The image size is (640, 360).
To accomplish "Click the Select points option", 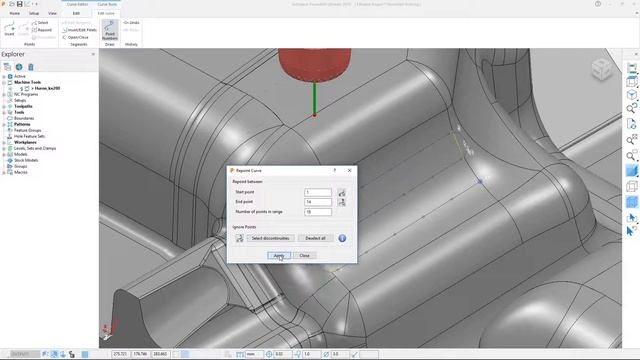I will (x=40, y=22).
